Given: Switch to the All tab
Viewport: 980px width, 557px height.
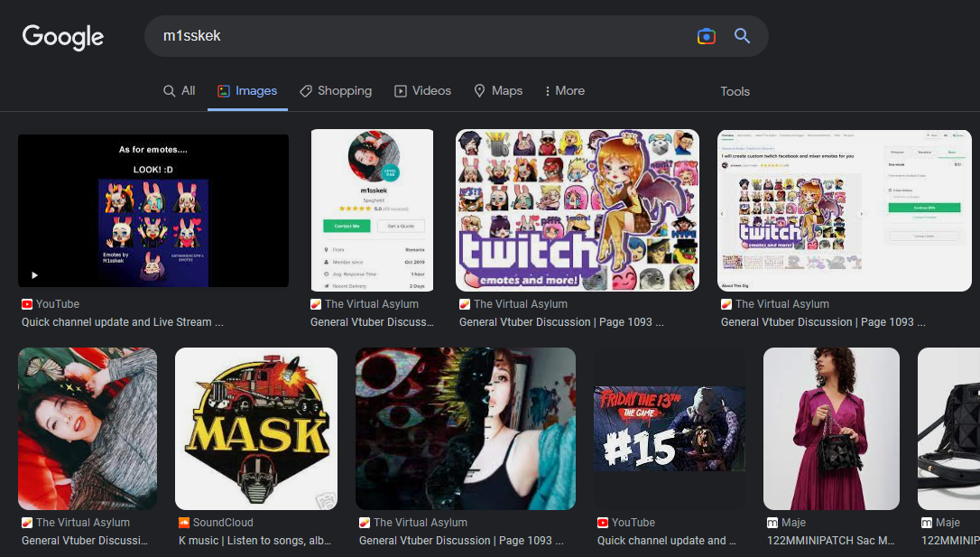Looking at the screenshot, I should (x=180, y=90).
